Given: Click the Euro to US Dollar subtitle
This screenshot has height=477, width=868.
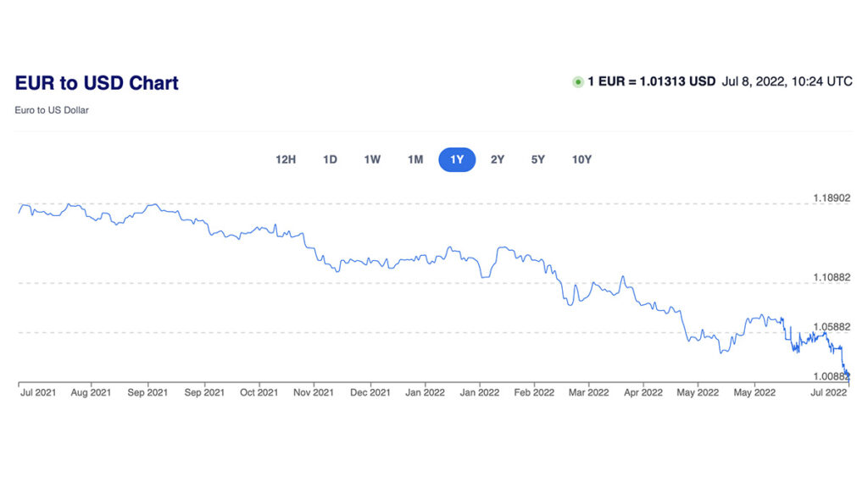Looking at the screenshot, I should coord(52,110).
